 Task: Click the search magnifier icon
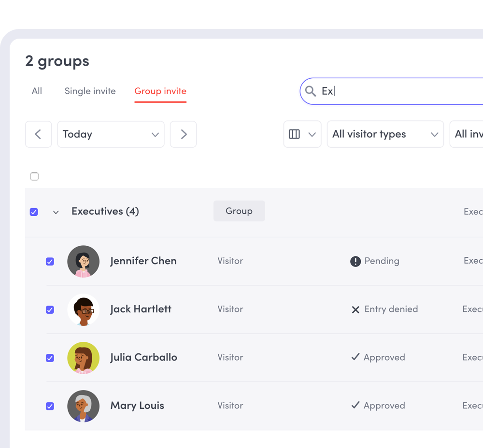(310, 91)
